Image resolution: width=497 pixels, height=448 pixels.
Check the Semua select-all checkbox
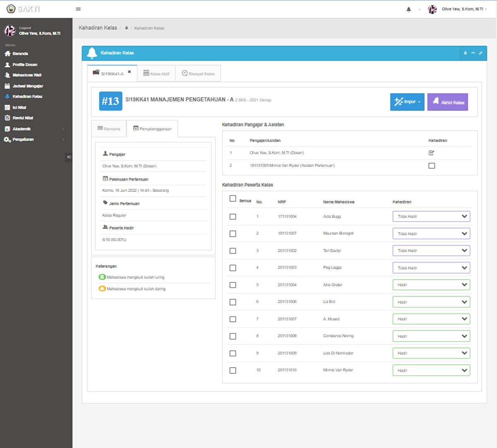tap(233, 199)
